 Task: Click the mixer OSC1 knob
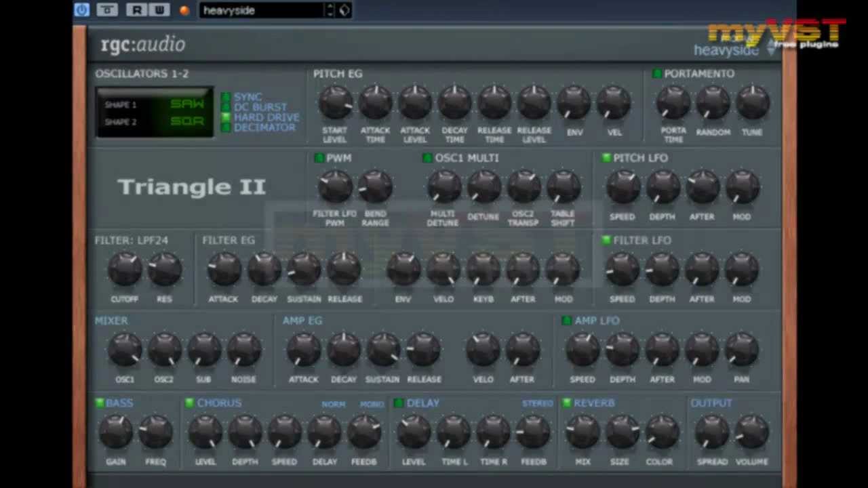(x=125, y=350)
